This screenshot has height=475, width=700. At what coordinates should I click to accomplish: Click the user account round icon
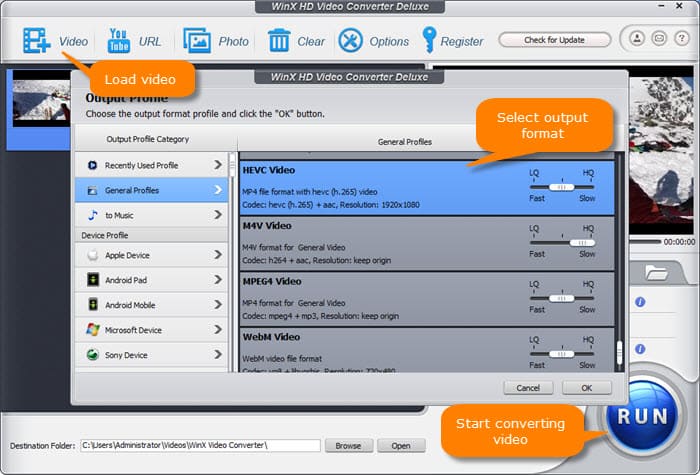(637, 38)
